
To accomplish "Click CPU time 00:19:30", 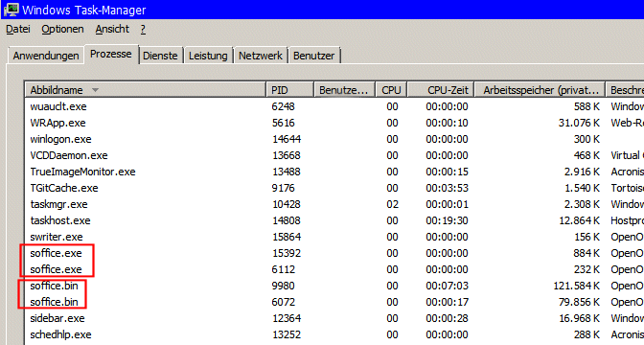I will click(447, 220).
